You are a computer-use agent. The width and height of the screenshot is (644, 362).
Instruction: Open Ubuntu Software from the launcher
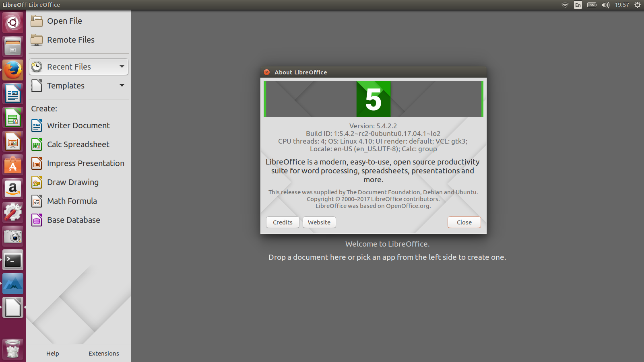[13, 165]
